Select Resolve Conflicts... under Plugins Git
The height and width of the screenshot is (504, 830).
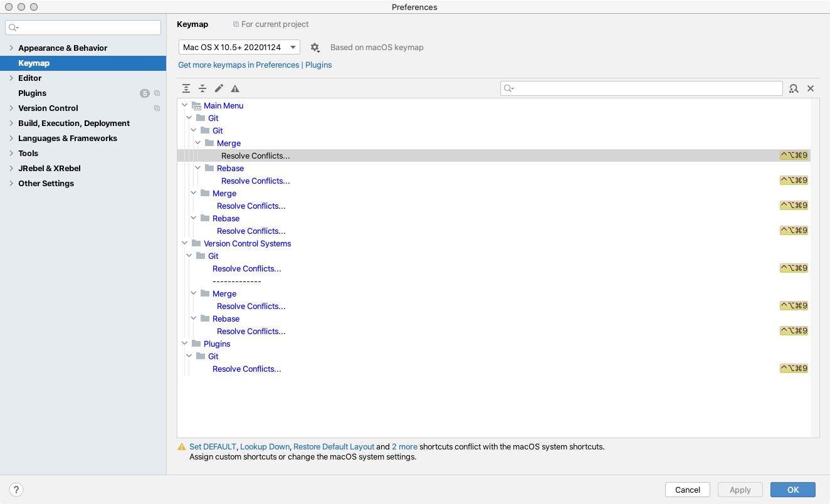pyautogui.click(x=247, y=369)
